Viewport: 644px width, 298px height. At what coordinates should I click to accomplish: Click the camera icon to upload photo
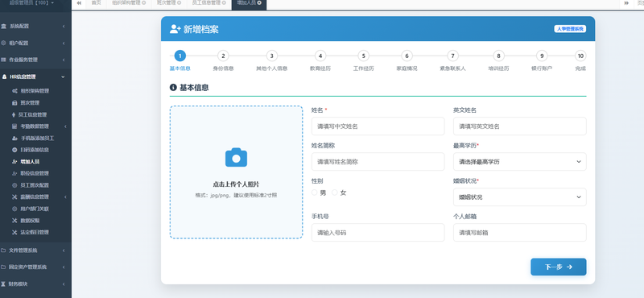point(236,157)
